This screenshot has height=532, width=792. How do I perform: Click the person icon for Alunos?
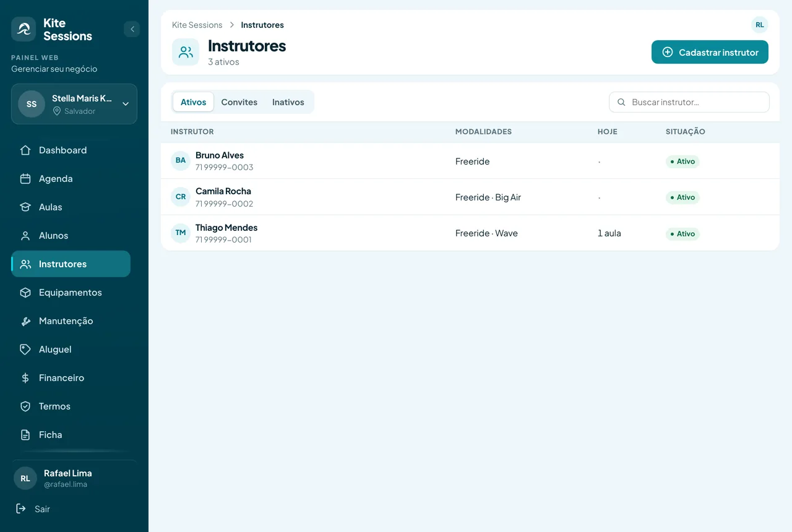click(x=25, y=236)
